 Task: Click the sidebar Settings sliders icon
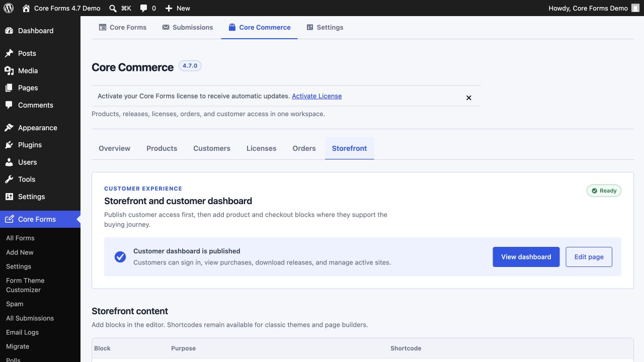[9, 197]
